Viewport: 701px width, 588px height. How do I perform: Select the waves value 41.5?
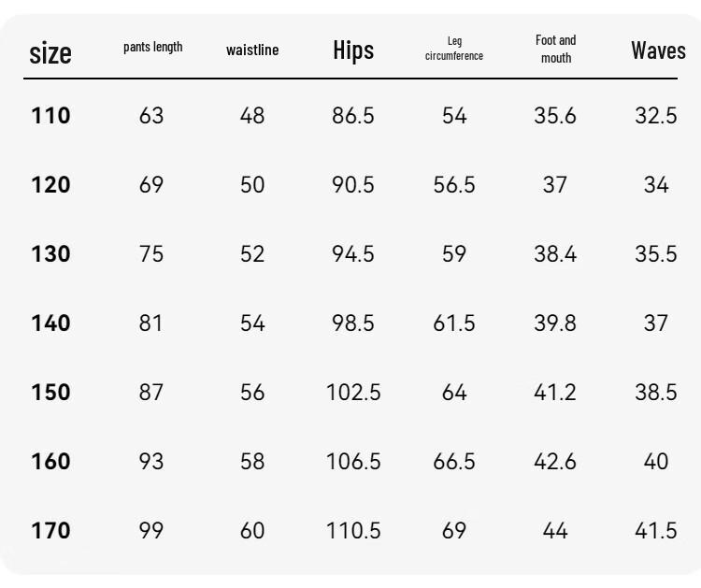click(x=656, y=531)
